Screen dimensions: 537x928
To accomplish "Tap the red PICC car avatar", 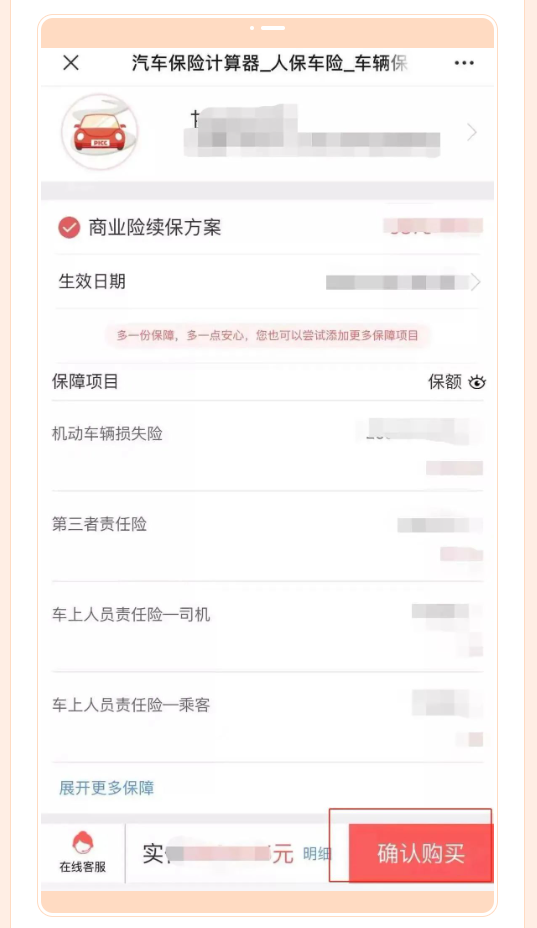I will click(99, 131).
